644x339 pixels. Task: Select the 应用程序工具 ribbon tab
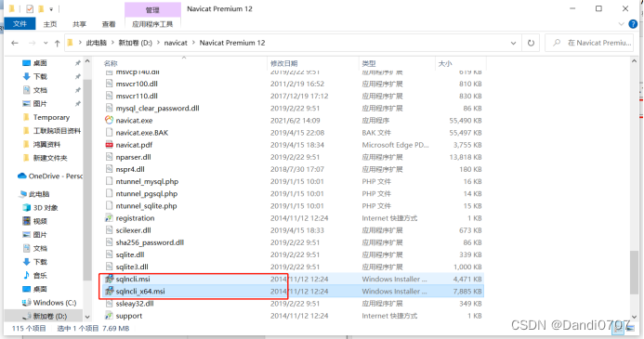(152, 24)
